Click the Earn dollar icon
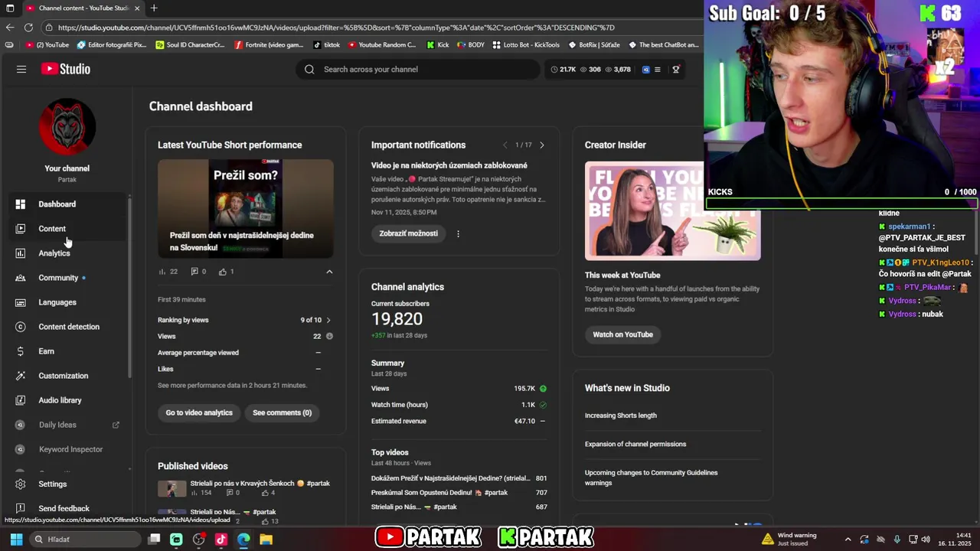 [21, 351]
